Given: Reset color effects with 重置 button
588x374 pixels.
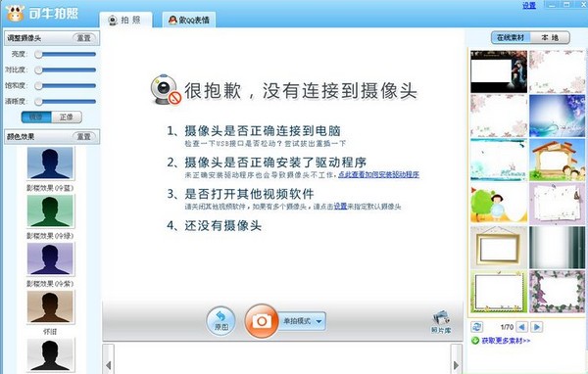Looking at the screenshot, I should tap(84, 136).
